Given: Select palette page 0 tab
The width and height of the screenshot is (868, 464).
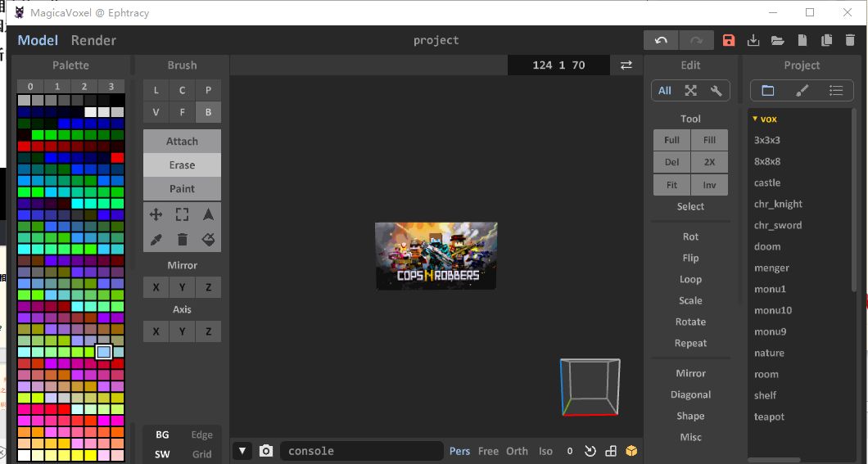Looking at the screenshot, I should click(x=30, y=86).
